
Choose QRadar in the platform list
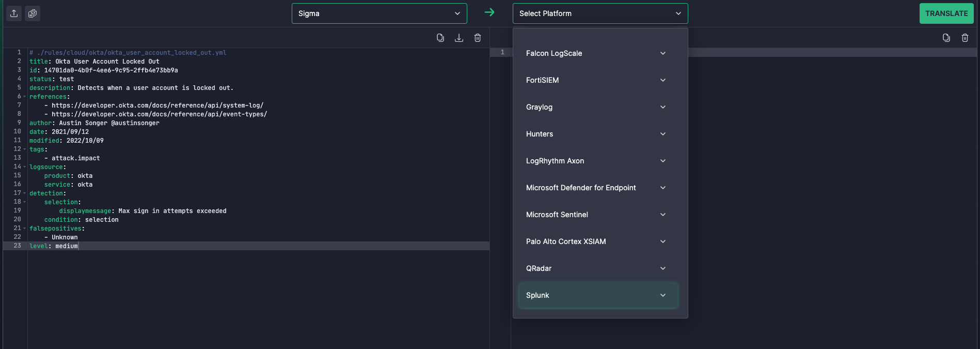tap(539, 268)
